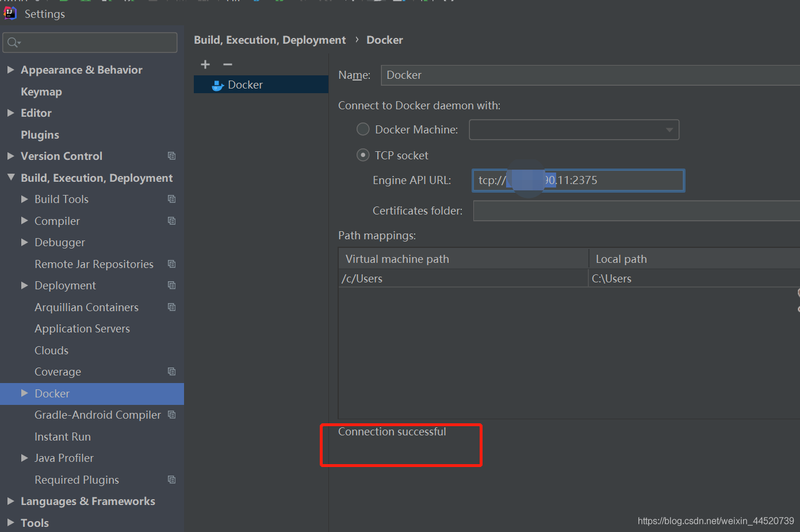The height and width of the screenshot is (532, 800).
Task: Click the IntelliJ logo in the title bar
Action: point(10,13)
